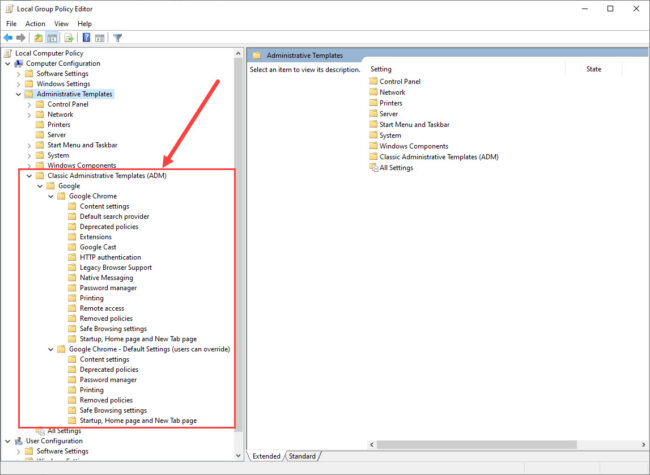Click the tree pane scrollbar up arrow
650x475 pixels.
[238, 53]
